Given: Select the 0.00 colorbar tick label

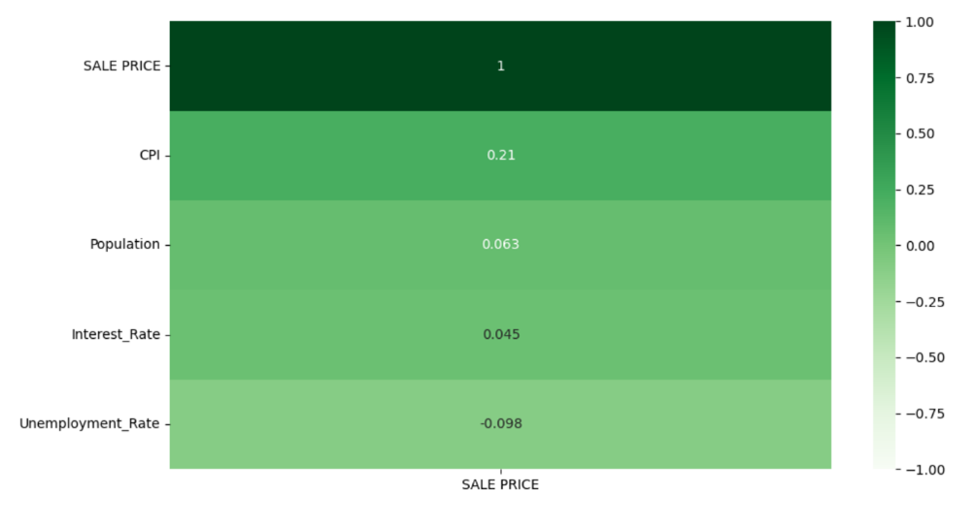Looking at the screenshot, I should point(919,246).
